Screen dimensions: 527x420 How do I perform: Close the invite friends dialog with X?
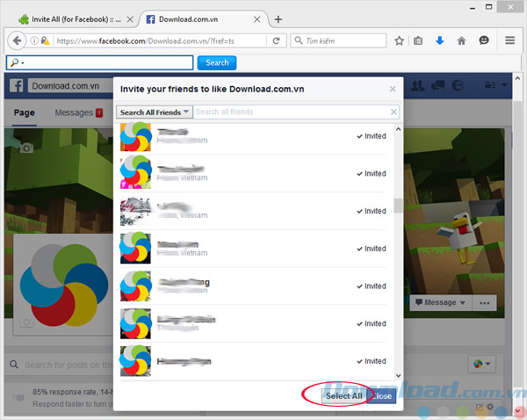tap(393, 89)
